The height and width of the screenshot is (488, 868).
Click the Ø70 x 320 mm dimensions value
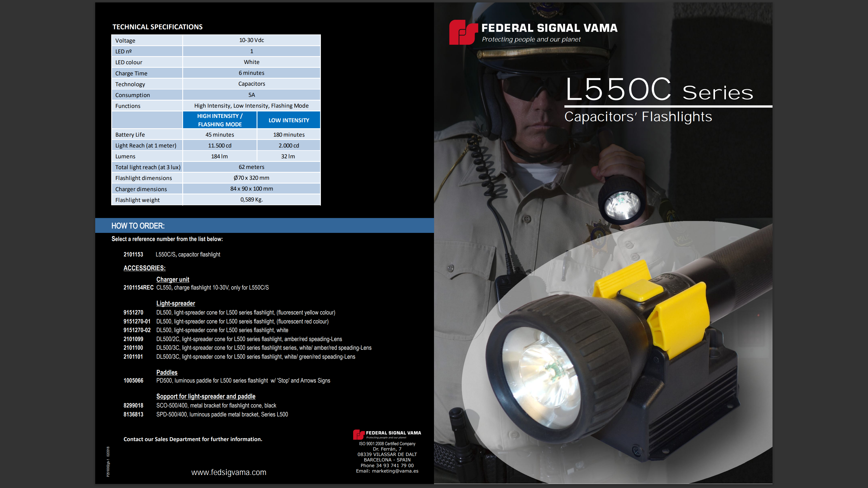click(251, 178)
